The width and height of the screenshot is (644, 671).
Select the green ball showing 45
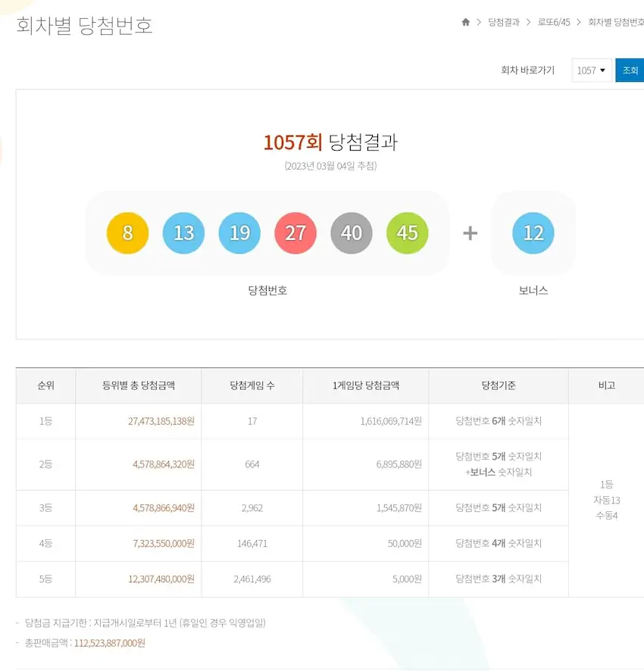tap(408, 233)
